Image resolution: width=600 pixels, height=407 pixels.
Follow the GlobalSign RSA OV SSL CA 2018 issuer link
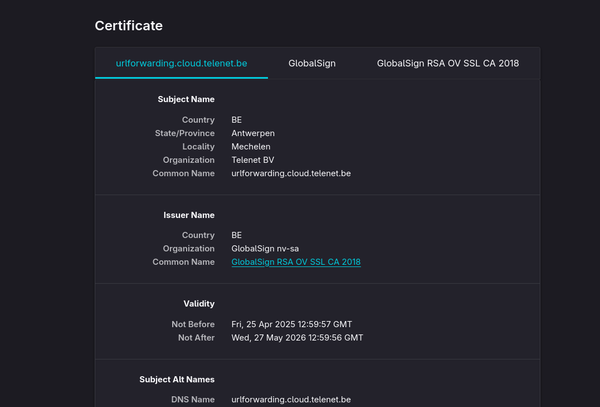click(295, 262)
